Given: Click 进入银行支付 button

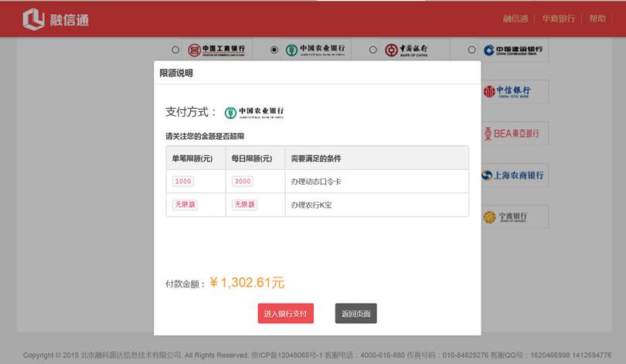Looking at the screenshot, I should (285, 313).
